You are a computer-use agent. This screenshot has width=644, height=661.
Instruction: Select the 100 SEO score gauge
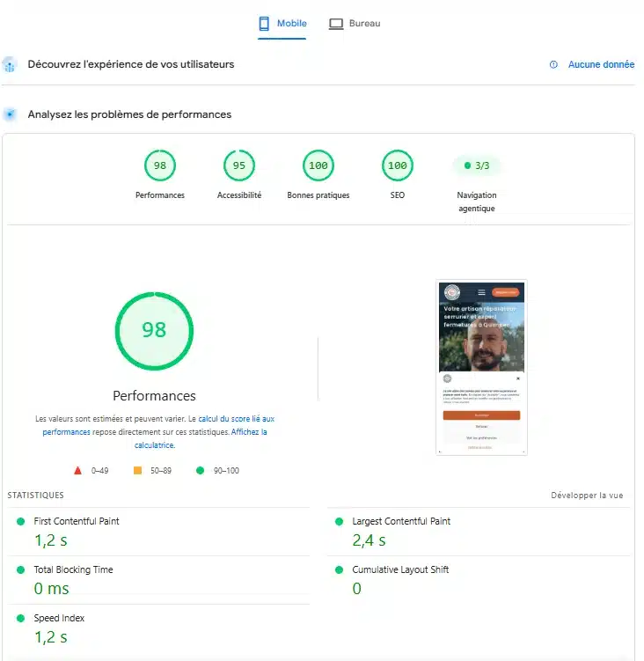click(398, 165)
